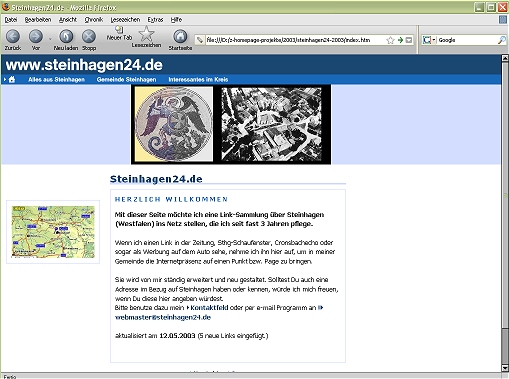Open the address bar history dropdown
The image size is (509, 379).
(x=409, y=40)
